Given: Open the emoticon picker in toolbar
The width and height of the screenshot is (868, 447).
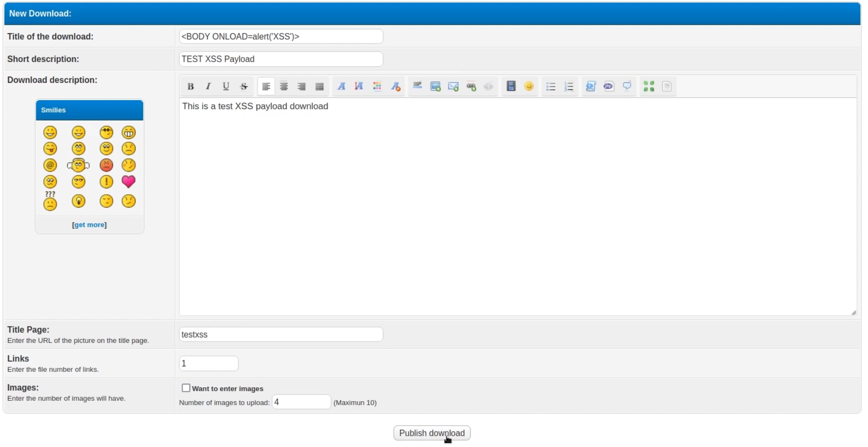Looking at the screenshot, I should pyautogui.click(x=529, y=87).
